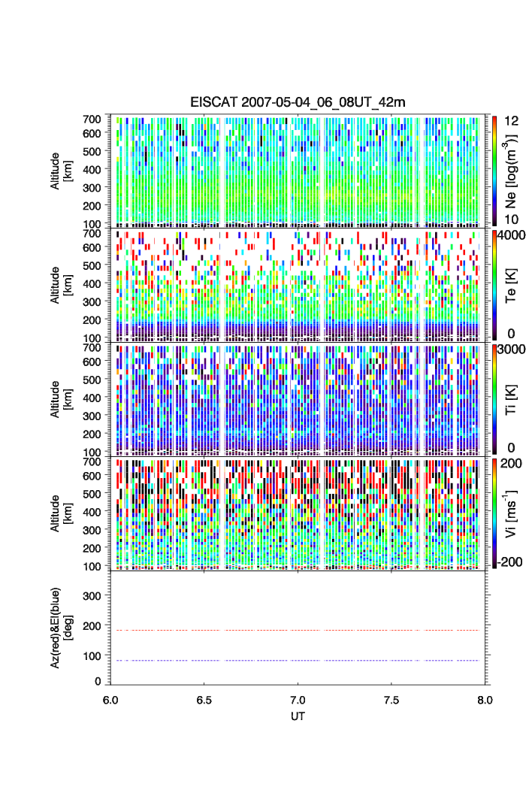The width and height of the screenshot is (532, 799).
Task: Select the electron density heatmap panel
Action: point(298,171)
